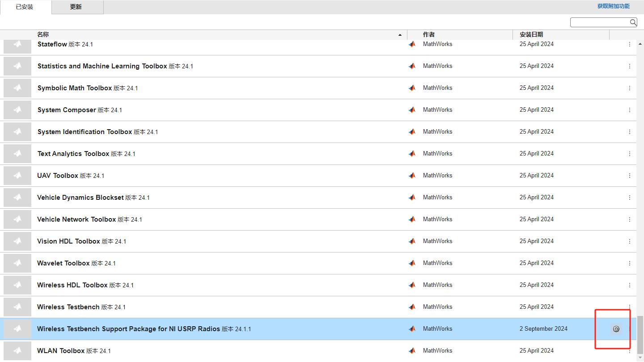Sort by the 名称 column header
The image size is (644, 362).
(43, 34)
